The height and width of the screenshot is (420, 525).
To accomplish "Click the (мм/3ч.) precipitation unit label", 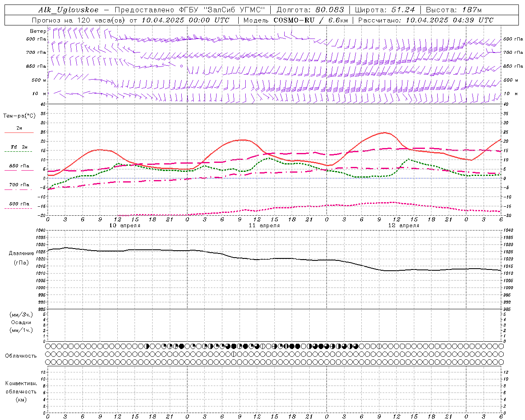I will 21,315.
